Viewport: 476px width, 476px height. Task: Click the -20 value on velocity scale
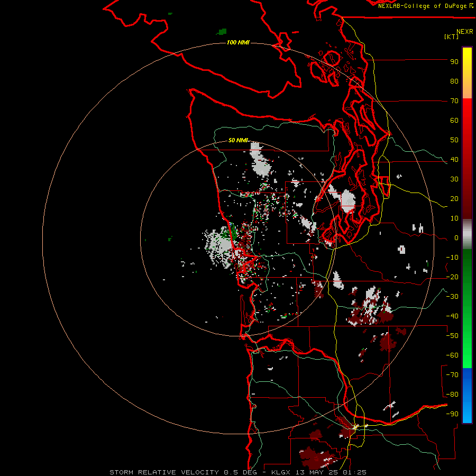tap(452, 277)
